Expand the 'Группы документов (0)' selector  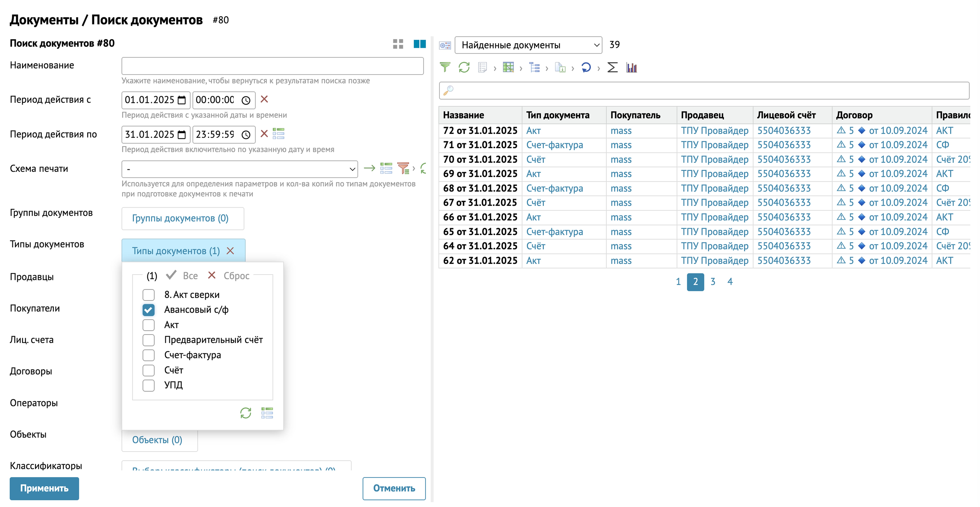point(183,218)
